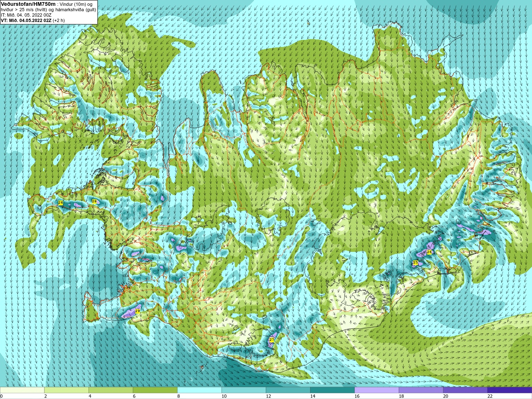Select the 8–10 pale cyan legend swatch

[x=199, y=390]
